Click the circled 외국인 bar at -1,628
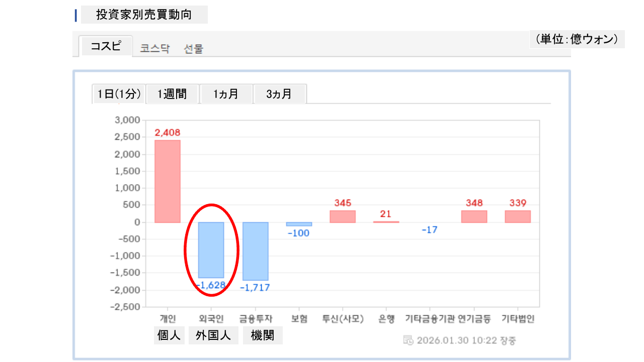This screenshot has height=362, width=644. [x=211, y=250]
